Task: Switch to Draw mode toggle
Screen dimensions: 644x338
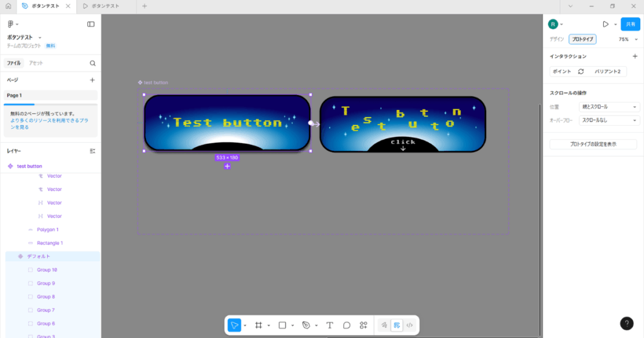Action: pos(384,325)
